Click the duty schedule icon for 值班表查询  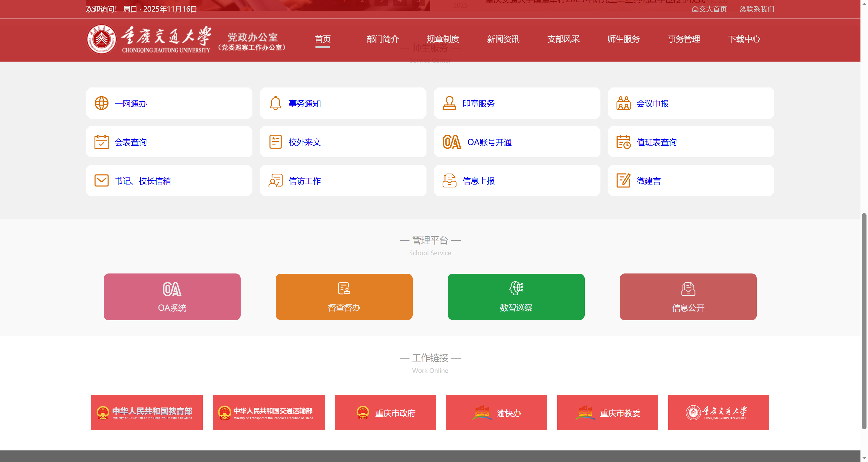(x=623, y=142)
